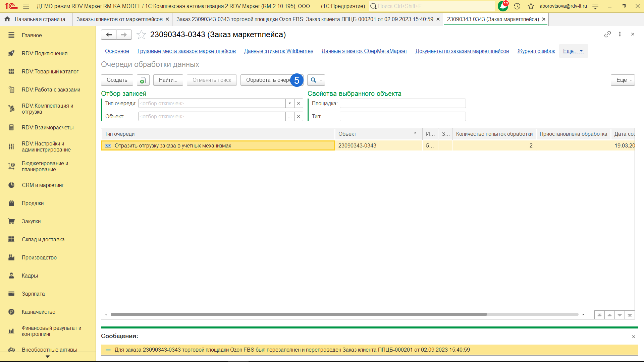Open RDV:Подключения rocket section

tap(44, 53)
